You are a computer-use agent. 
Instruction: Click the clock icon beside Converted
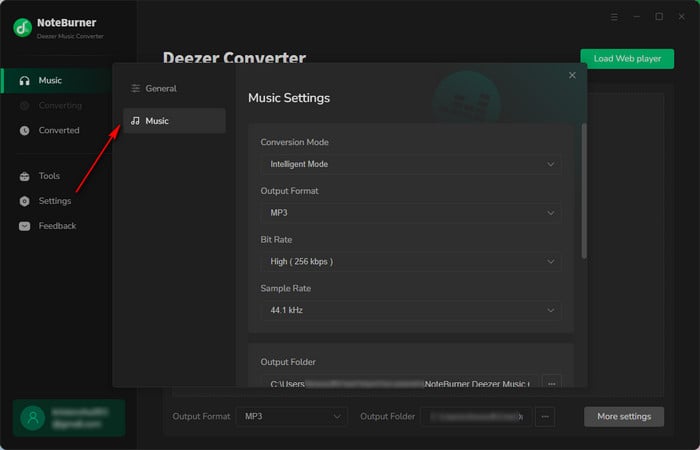click(25, 130)
